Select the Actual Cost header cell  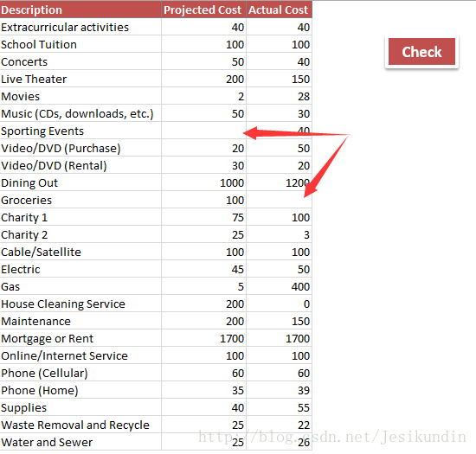(279, 10)
